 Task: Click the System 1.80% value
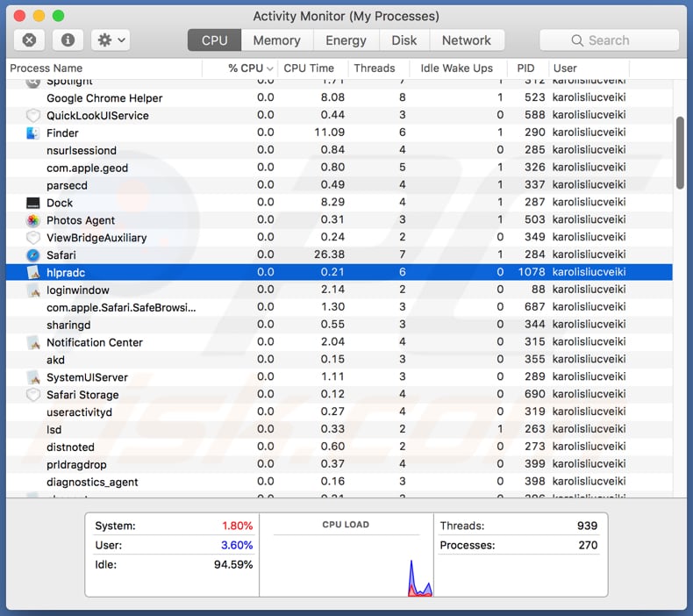(238, 526)
